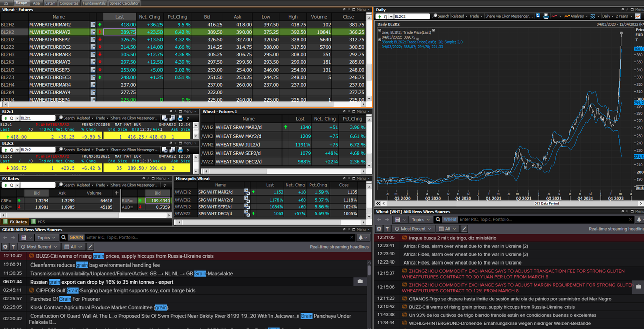
Task: Save the Daily BL2K2 chart
Action: tap(538, 16)
